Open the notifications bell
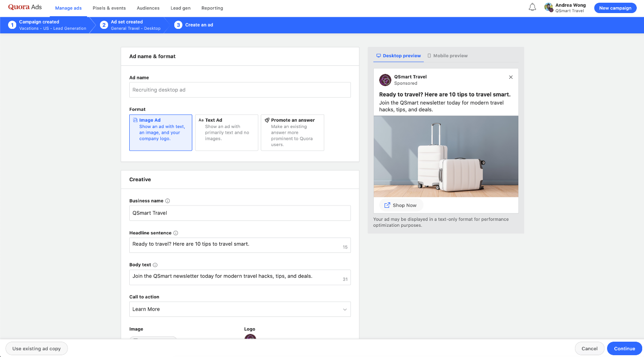This screenshot has width=644, height=357. click(x=532, y=7)
